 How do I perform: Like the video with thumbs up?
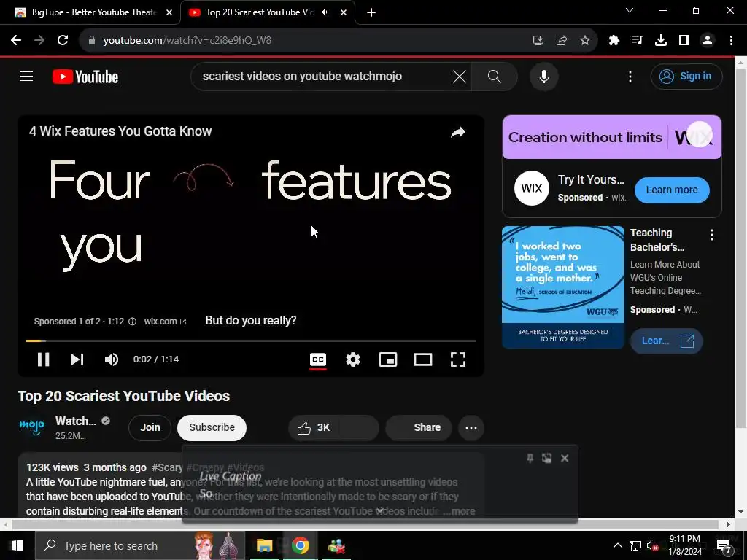tap(314, 427)
